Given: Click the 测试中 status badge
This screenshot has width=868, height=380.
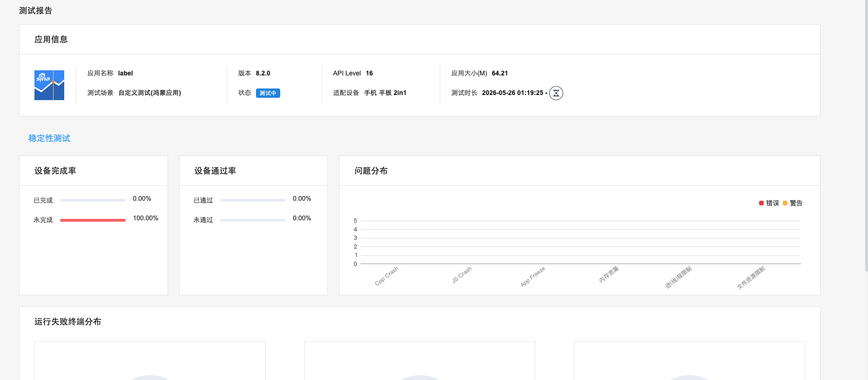Looking at the screenshot, I should pos(268,93).
